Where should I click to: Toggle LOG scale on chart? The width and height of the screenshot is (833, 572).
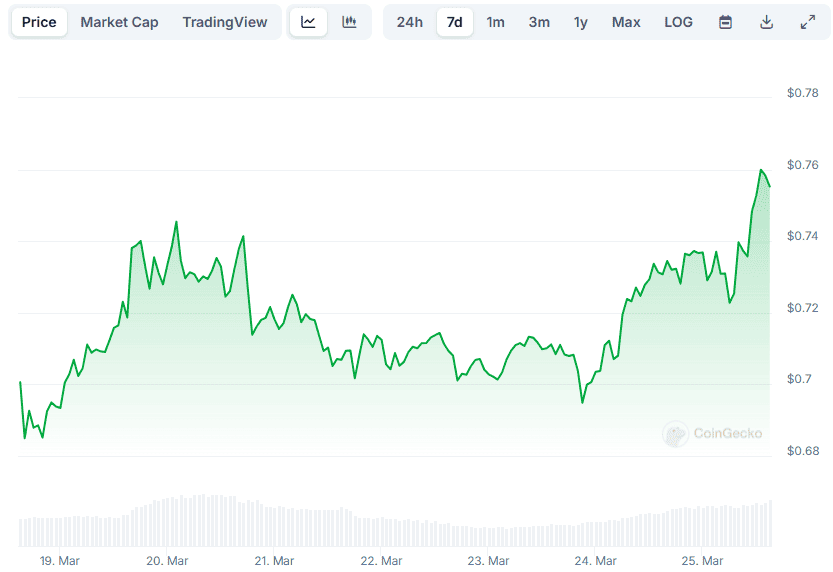click(678, 22)
